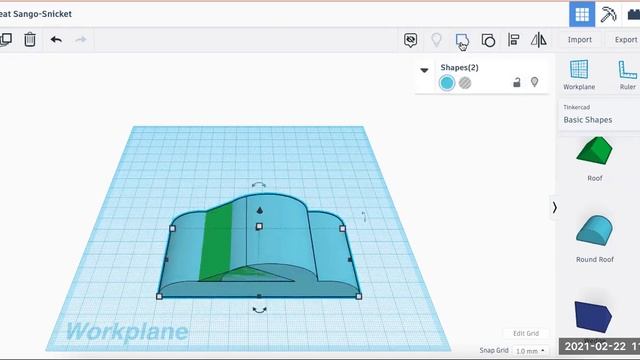This screenshot has height=360, width=640.
Task: Delete the selected shapes with trash icon
Action: pos(30,40)
